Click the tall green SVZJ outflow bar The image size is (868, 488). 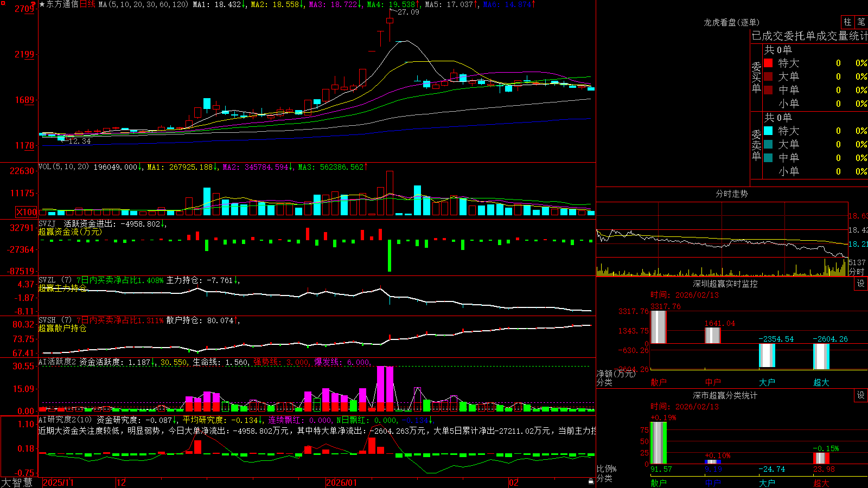390,256
